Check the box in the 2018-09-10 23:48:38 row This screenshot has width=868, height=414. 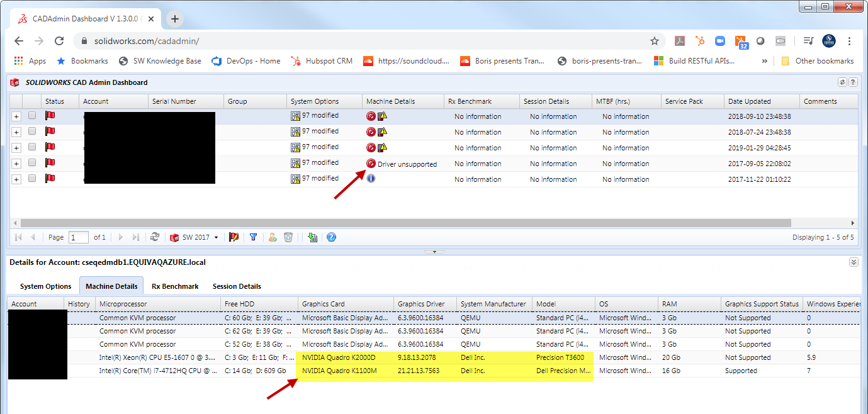pyautogui.click(x=31, y=116)
